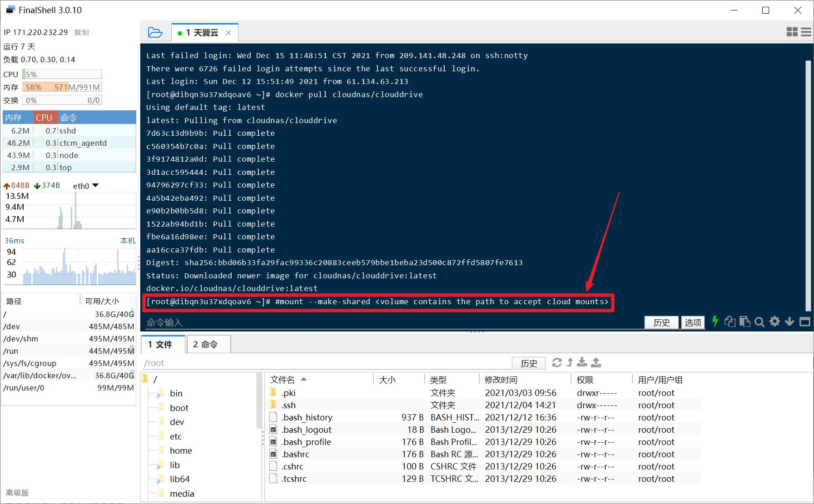Open file path 历史 button

[x=529, y=363]
